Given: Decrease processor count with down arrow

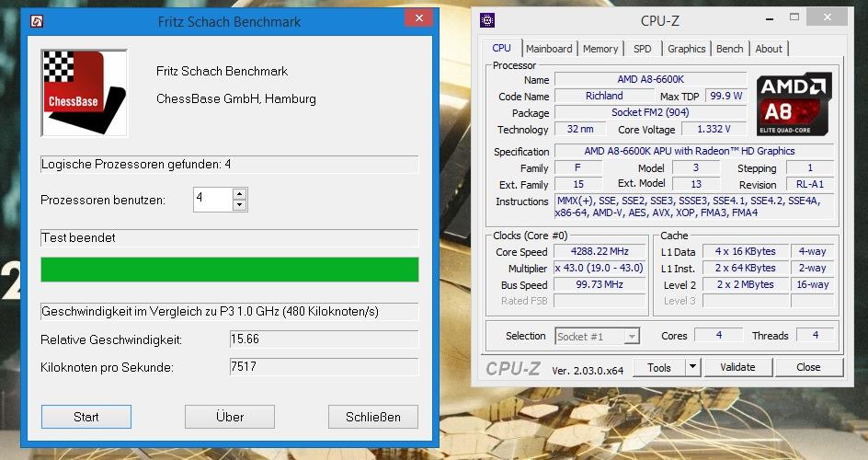Looking at the screenshot, I should 239,205.
